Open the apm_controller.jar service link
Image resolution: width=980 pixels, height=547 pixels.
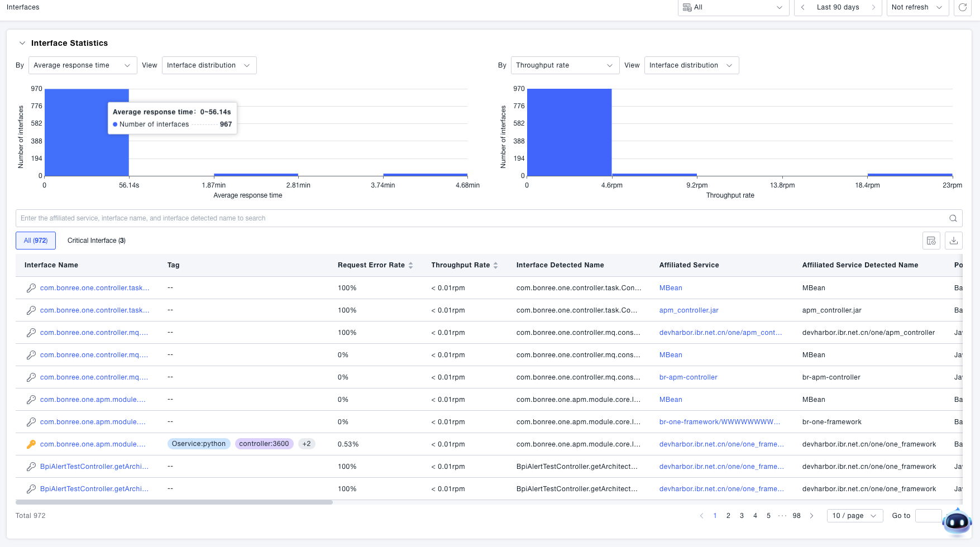click(x=689, y=310)
